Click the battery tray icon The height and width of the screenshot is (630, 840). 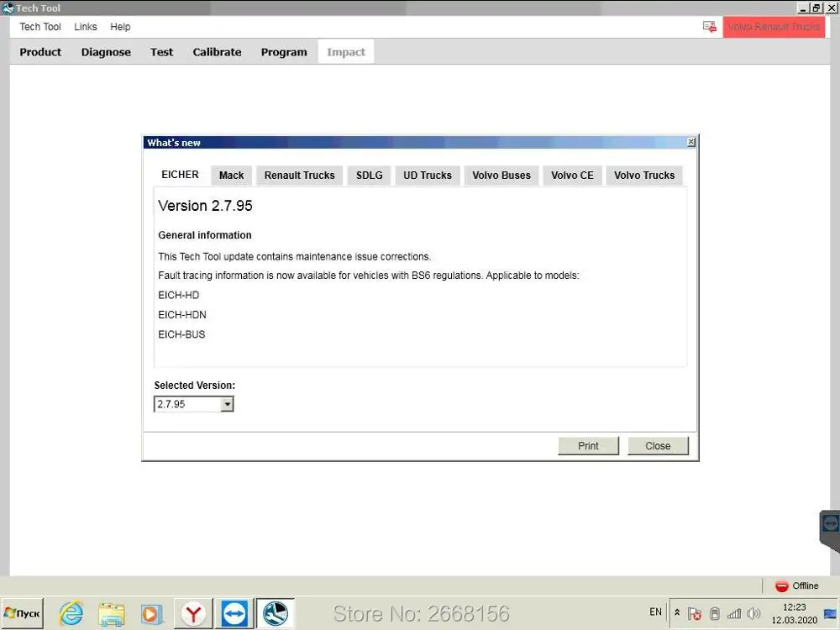[x=715, y=613]
